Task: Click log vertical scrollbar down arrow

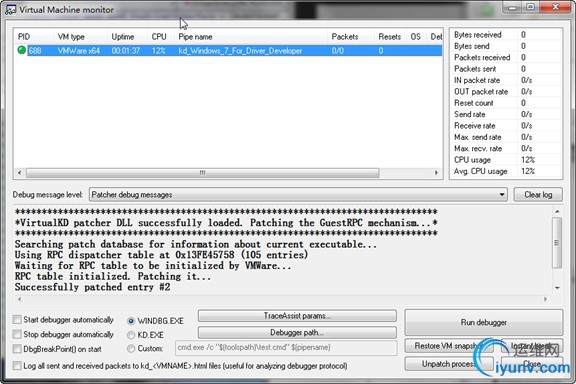Action: point(557,288)
